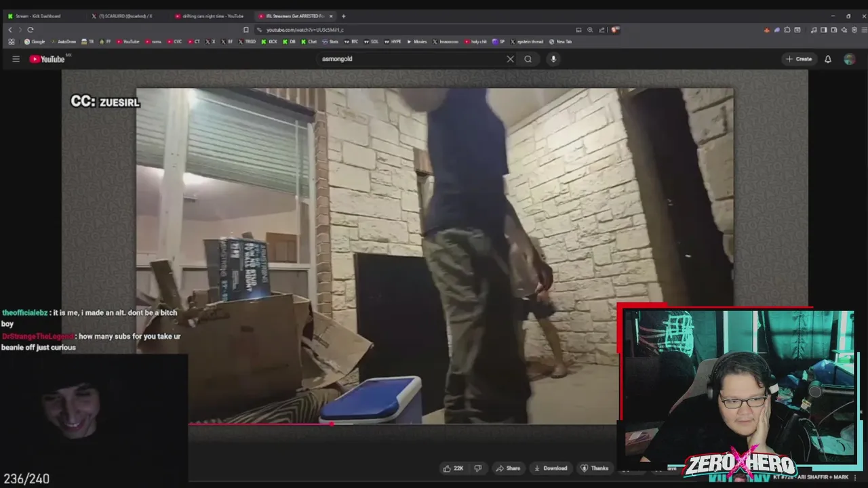Image resolution: width=868 pixels, height=488 pixels.
Task: Reload the current page
Action: pos(31,30)
